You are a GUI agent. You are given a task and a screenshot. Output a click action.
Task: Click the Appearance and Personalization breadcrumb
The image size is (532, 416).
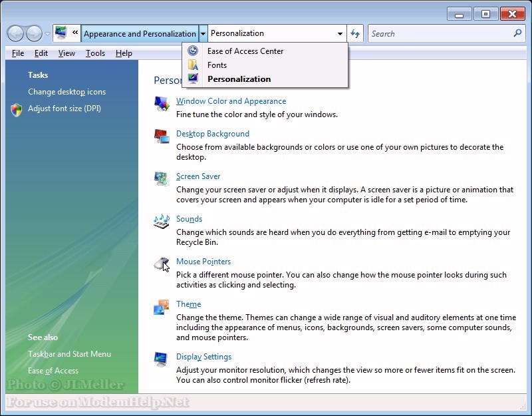140,34
